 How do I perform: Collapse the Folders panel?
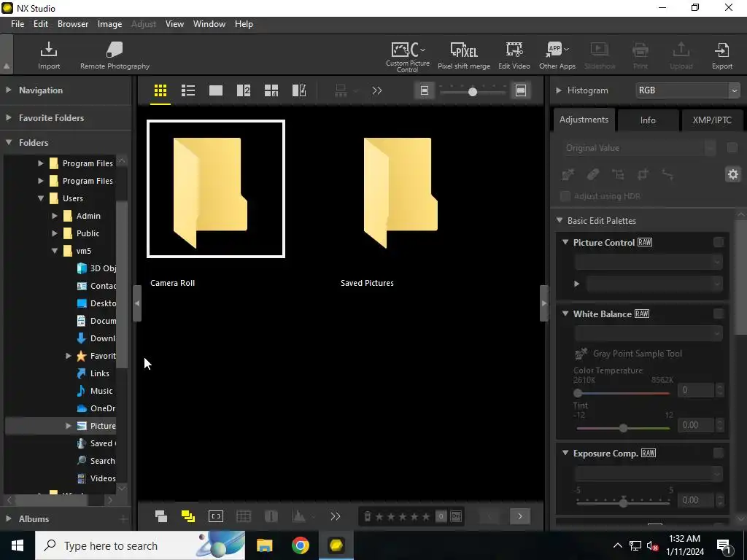tap(9, 142)
